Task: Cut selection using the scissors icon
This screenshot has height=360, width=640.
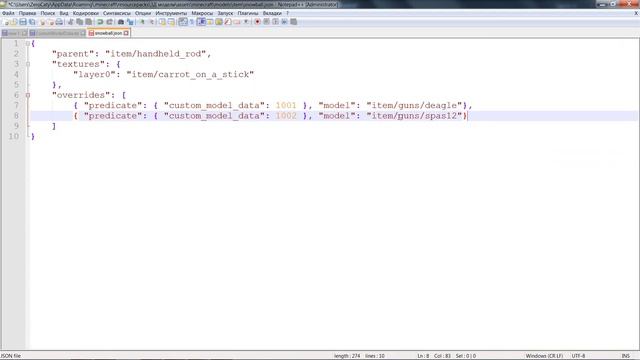Action: click(70, 22)
